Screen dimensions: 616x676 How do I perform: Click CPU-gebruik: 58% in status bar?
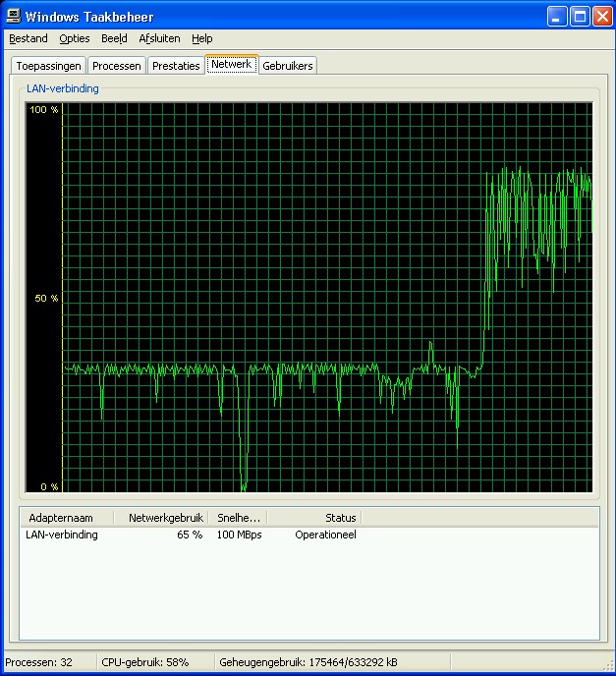click(145, 662)
